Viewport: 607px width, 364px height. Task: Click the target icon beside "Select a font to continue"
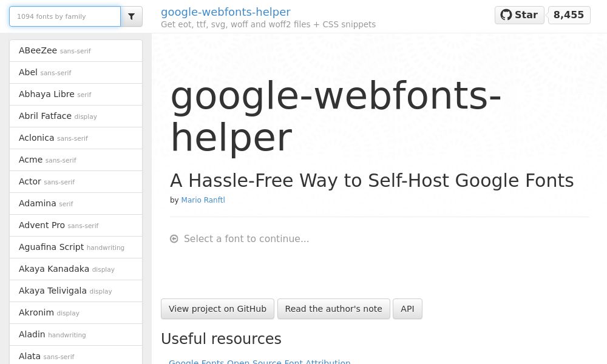click(174, 238)
